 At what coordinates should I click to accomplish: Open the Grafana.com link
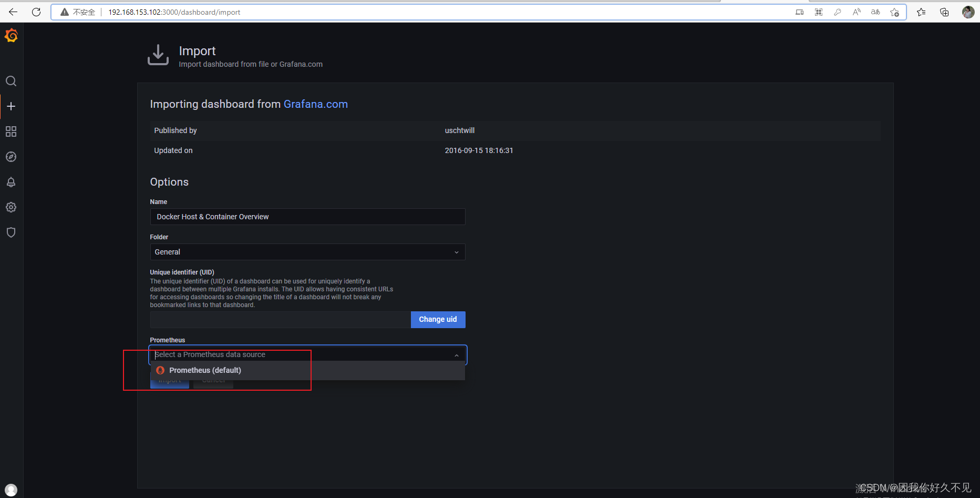pyautogui.click(x=316, y=104)
